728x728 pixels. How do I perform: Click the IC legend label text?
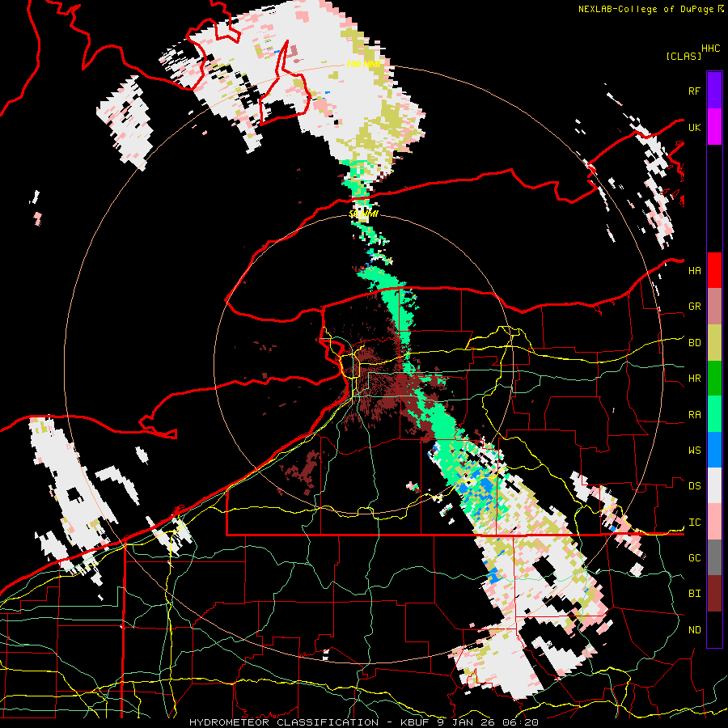[694, 523]
